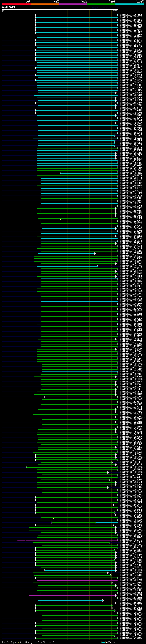Open UniRef100_O49506 hit

[131, 60]
